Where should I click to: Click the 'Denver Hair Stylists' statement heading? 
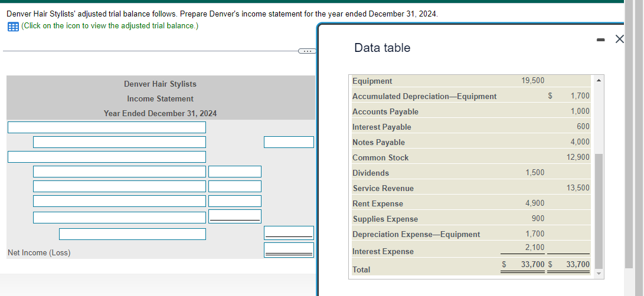(160, 84)
